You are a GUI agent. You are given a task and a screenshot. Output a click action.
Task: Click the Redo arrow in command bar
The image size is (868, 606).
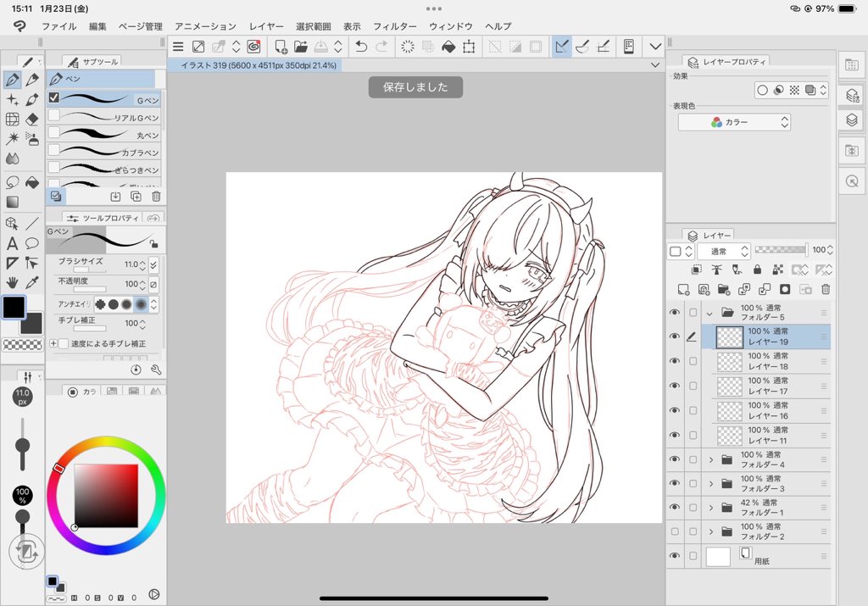(381, 47)
